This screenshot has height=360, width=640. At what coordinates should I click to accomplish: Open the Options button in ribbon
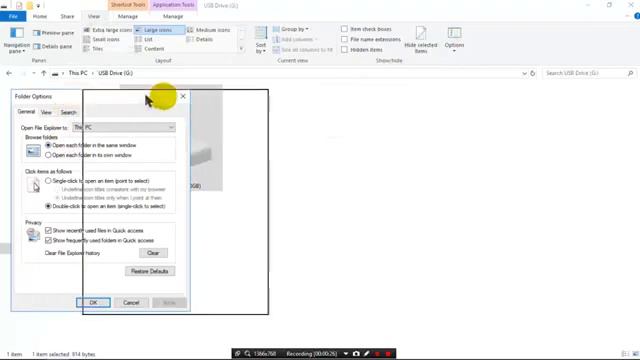(x=454, y=39)
